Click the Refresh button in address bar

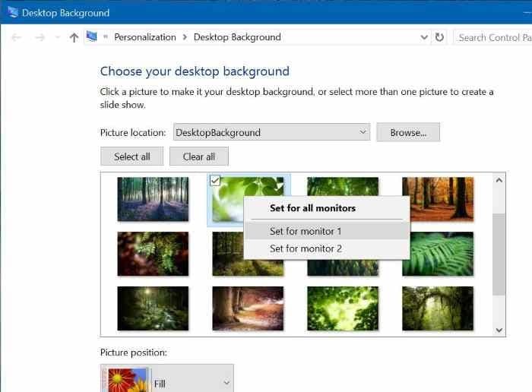coord(439,37)
